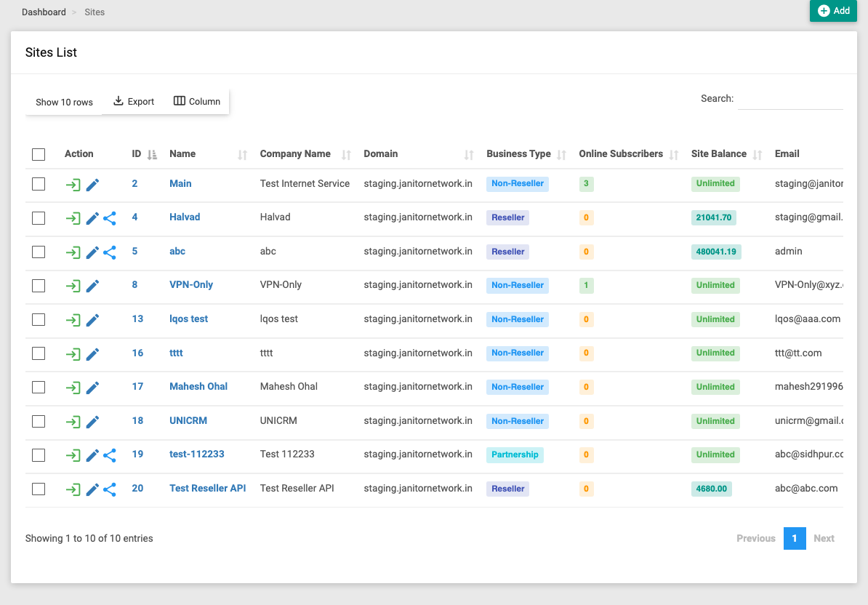Edit lqos test site with pencil icon
Viewport: 868px width, 605px height.
tap(92, 320)
